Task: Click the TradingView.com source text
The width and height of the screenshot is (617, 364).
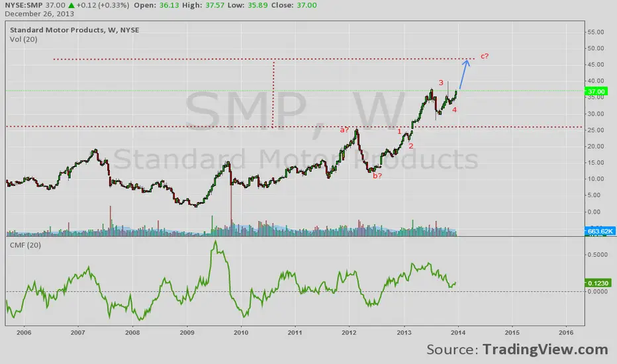Action: pos(546,349)
